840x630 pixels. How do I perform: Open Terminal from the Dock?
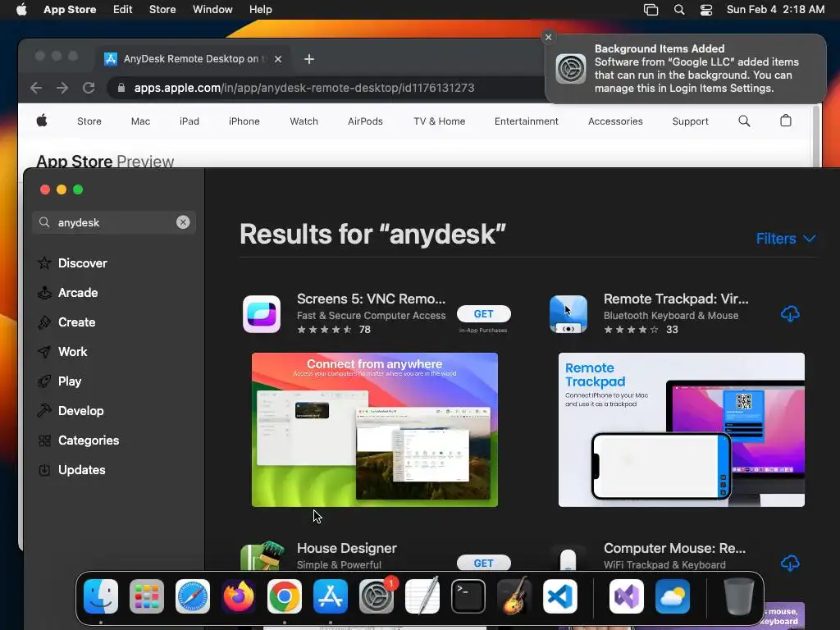468,596
